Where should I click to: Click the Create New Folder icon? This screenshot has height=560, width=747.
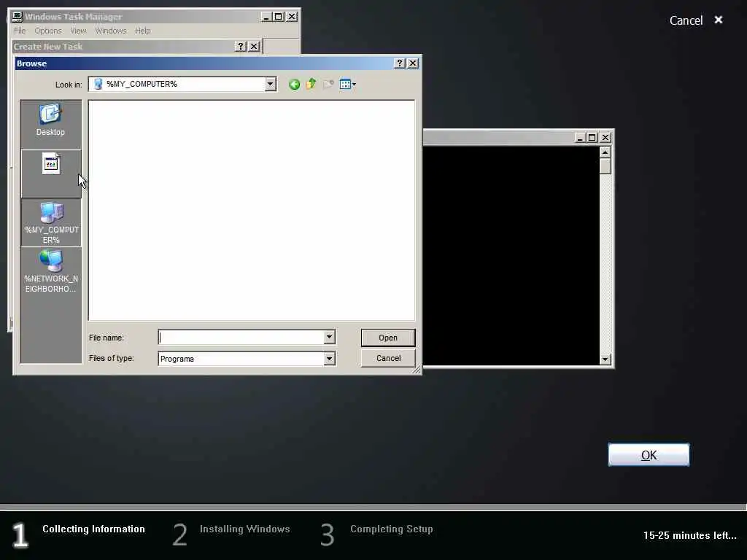(328, 85)
